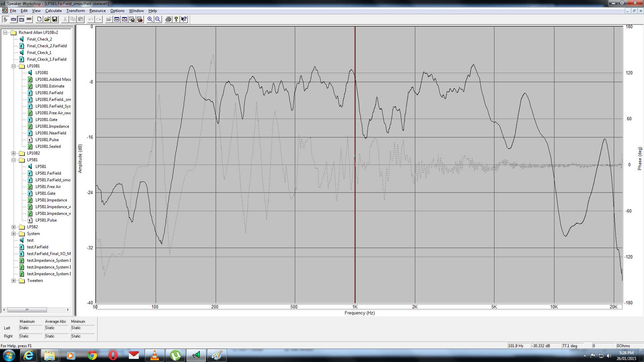
Task: Click tree scrollbar right arrow
Action: click(68, 310)
